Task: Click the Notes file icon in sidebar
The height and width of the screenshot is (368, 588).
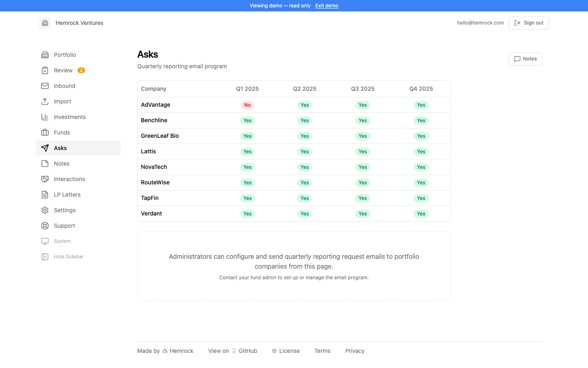Action: pyautogui.click(x=45, y=164)
